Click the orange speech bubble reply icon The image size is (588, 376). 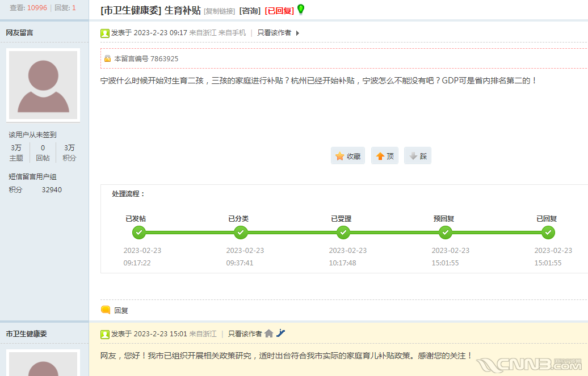(106, 310)
